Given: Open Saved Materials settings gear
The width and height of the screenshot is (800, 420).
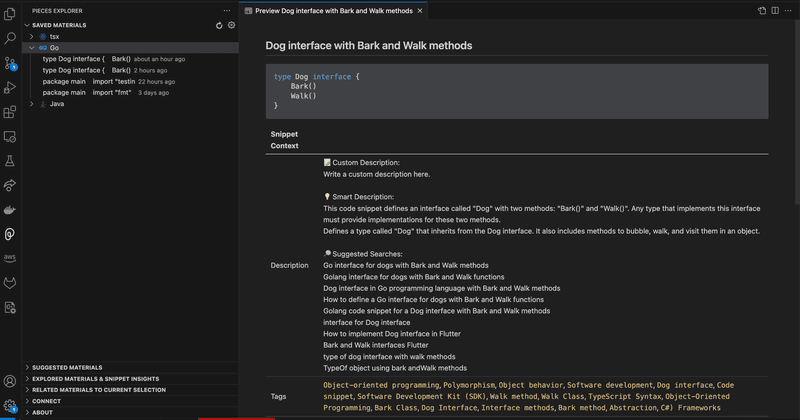Looking at the screenshot, I should [232, 25].
